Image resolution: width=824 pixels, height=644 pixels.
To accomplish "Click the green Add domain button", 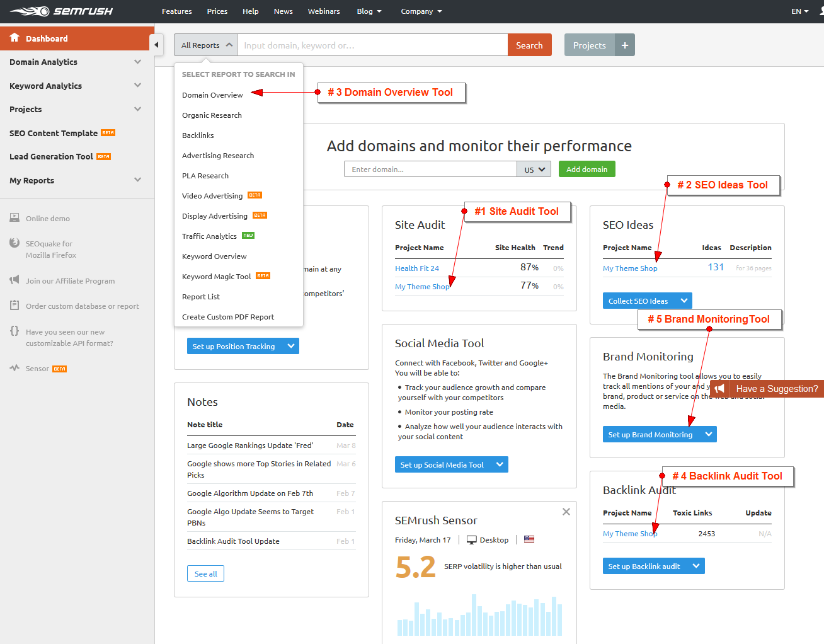I will [x=587, y=170].
